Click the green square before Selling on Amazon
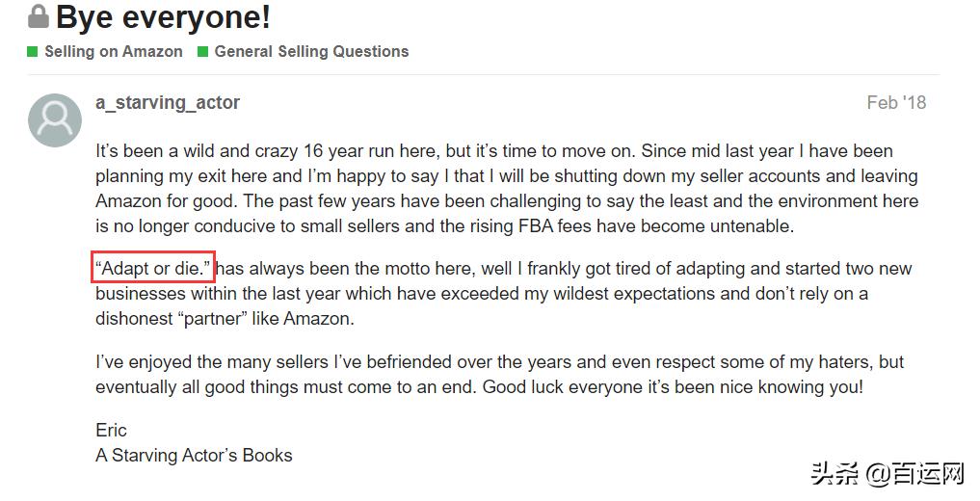 pyautogui.click(x=33, y=51)
